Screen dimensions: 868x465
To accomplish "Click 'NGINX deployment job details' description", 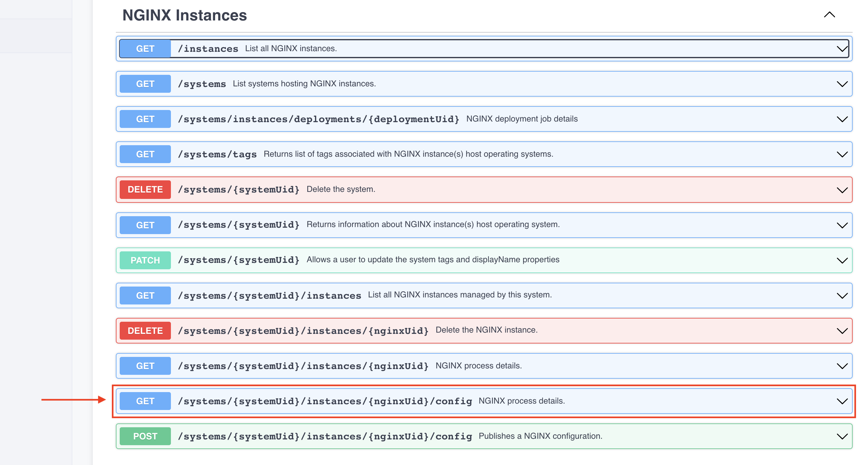I will [522, 119].
